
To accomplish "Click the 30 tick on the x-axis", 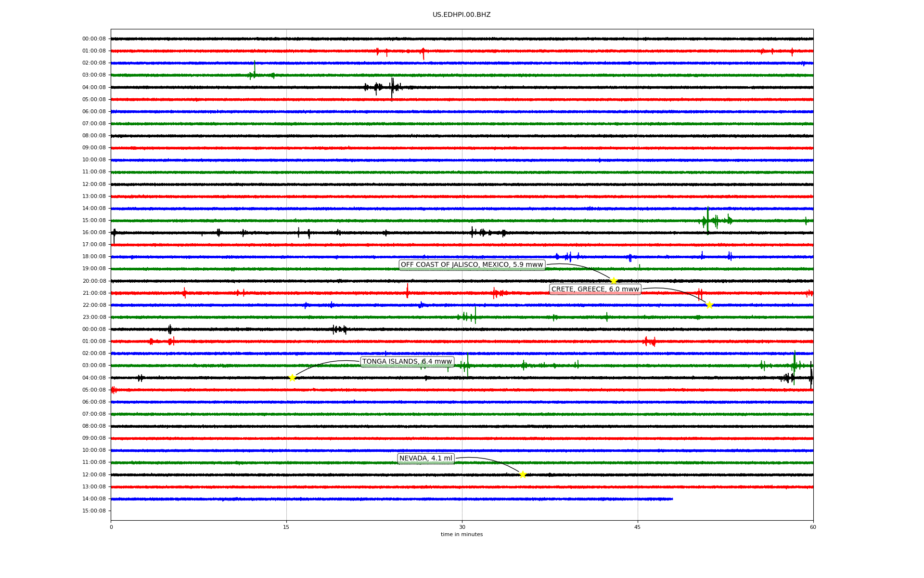I will (x=462, y=527).
